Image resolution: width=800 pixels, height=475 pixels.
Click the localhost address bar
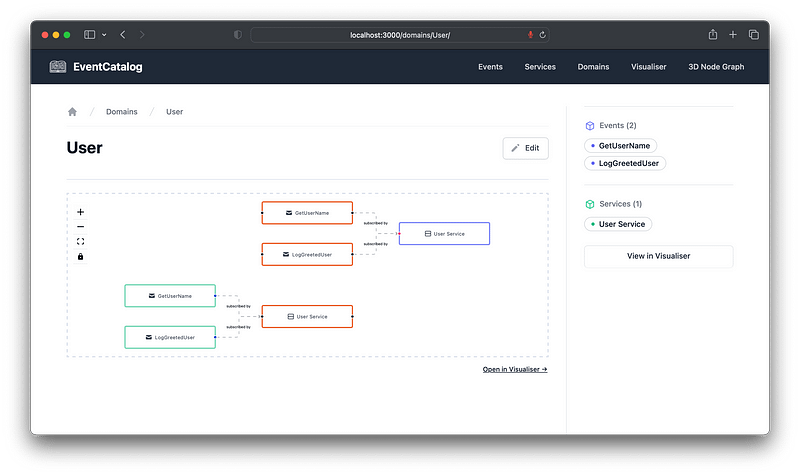tap(400, 35)
